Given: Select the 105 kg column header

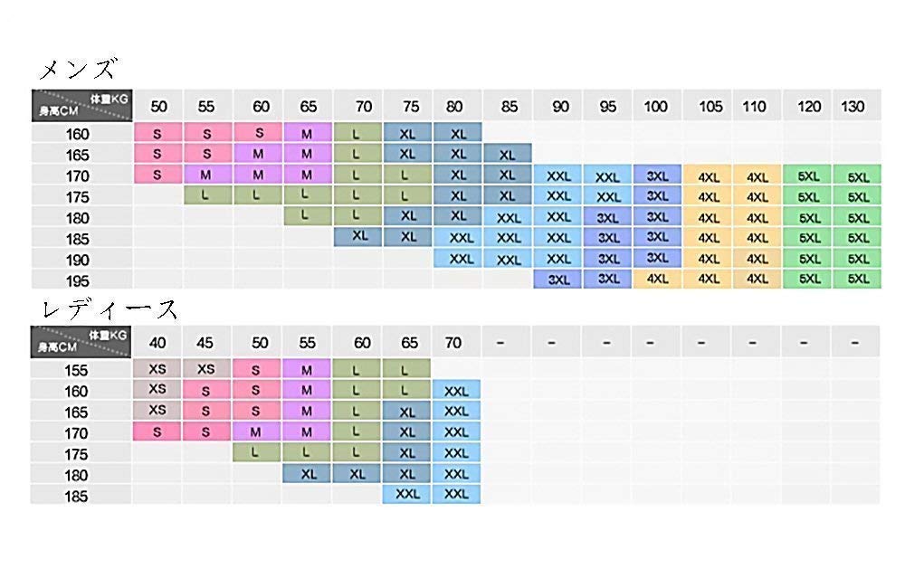Looking at the screenshot, I should 710,107.
